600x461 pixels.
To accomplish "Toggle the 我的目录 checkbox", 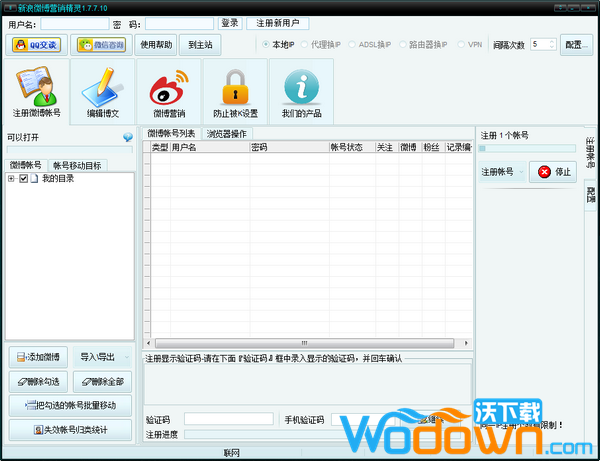I will click(x=24, y=179).
